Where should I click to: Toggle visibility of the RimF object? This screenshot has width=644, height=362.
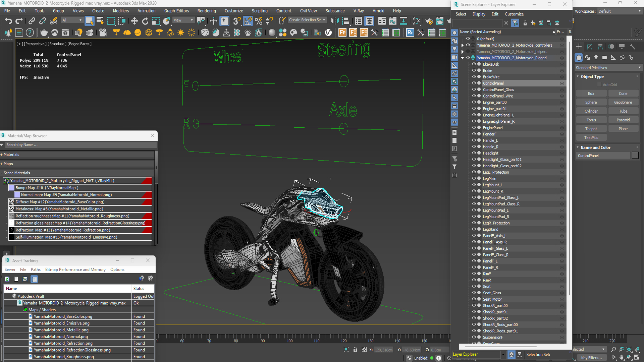[474, 274]
